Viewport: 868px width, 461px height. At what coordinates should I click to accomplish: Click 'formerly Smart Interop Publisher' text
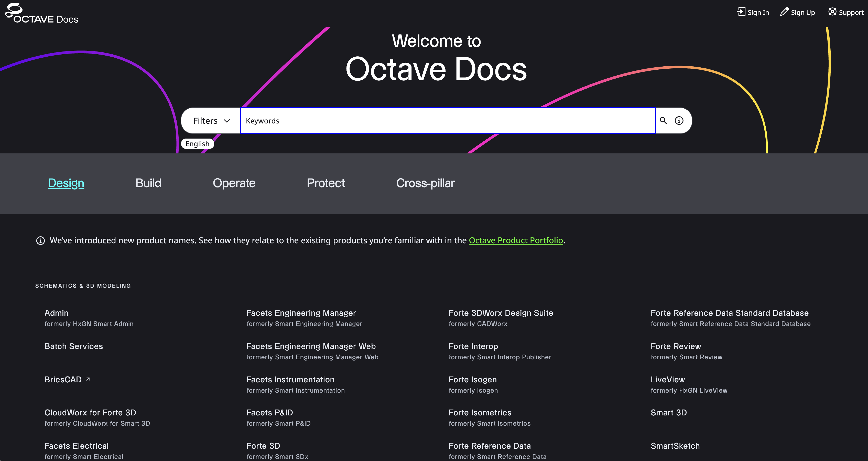pos(500,357)
